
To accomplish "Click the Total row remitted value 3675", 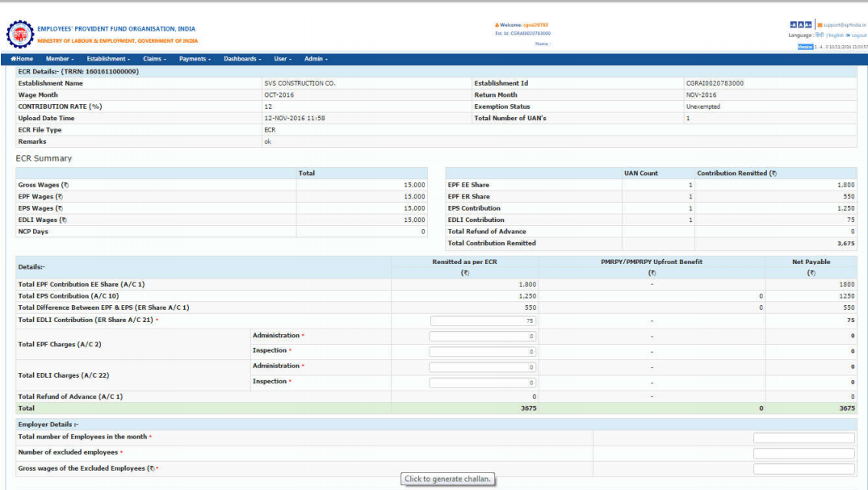I will tap(529, 408).
